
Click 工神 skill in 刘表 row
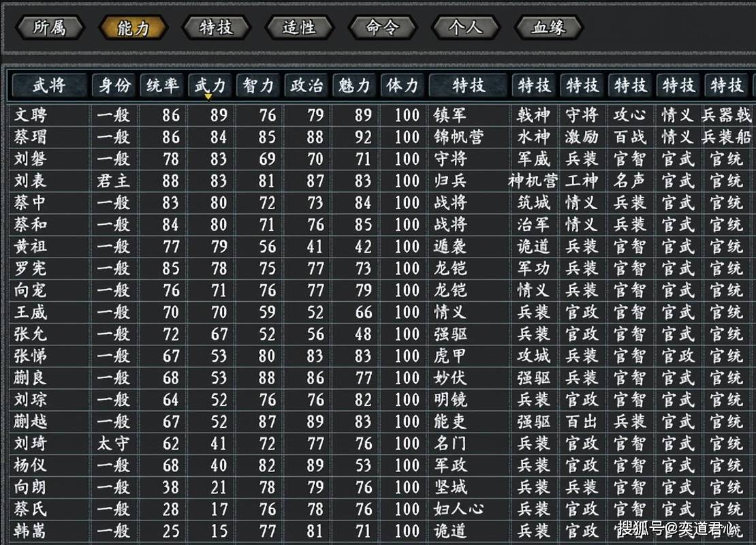[582, 181]
